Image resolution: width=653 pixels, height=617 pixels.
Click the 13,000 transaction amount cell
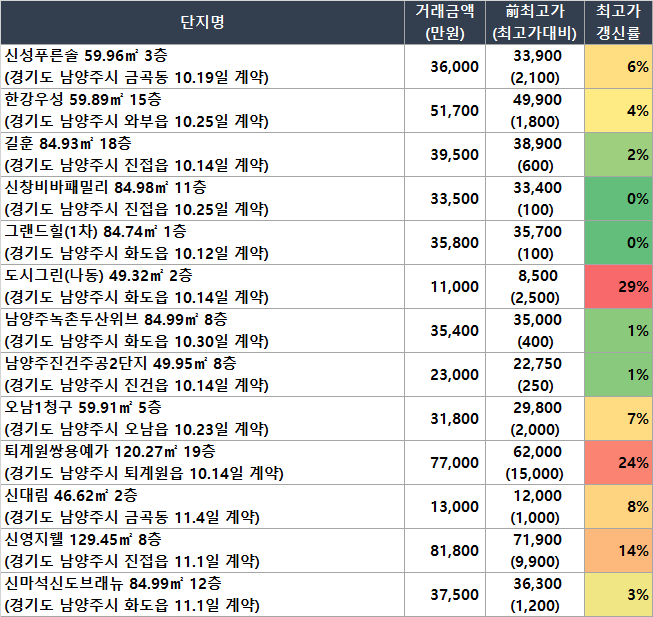click(445, 507)
